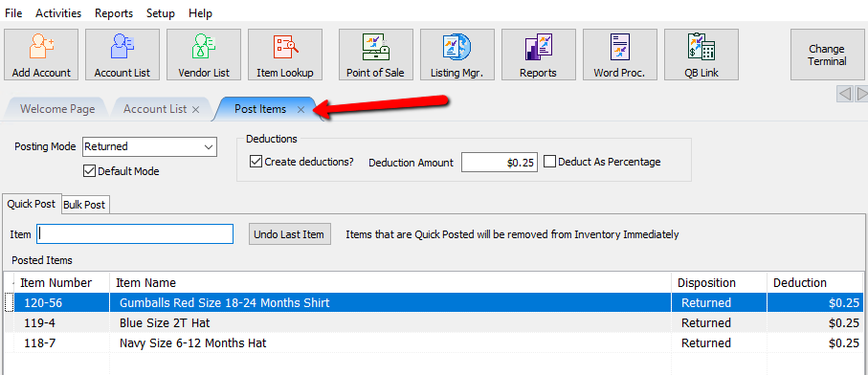Click the Returned disposition for item 119-4
The width and height of the screenshot is (868, 375).
(x=706, y=323)
